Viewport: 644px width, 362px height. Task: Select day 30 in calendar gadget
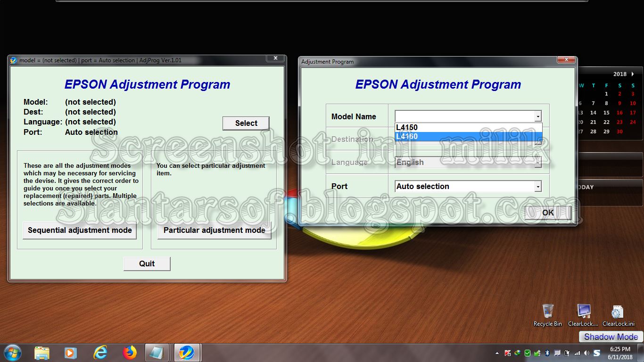[619, 132]
